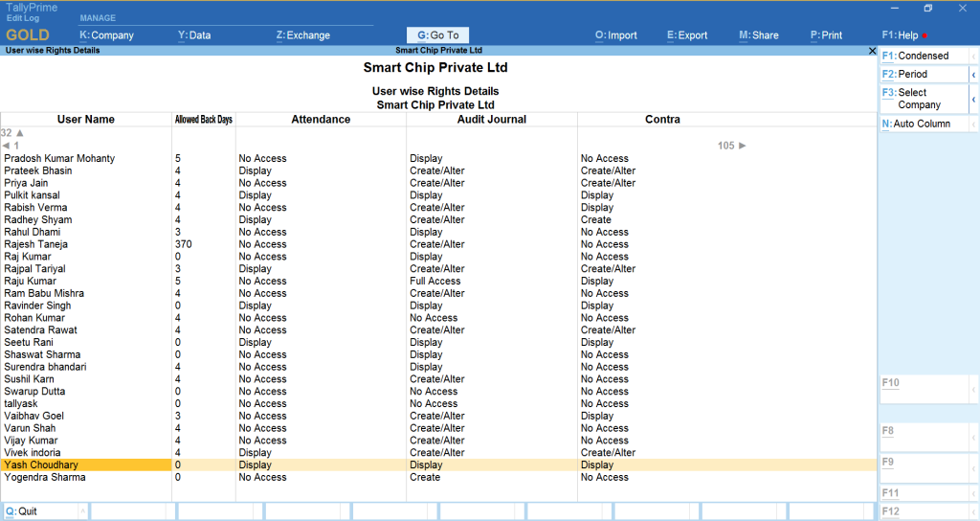Open F1 Help
This screenshot has width=980, height=521.
901,35
